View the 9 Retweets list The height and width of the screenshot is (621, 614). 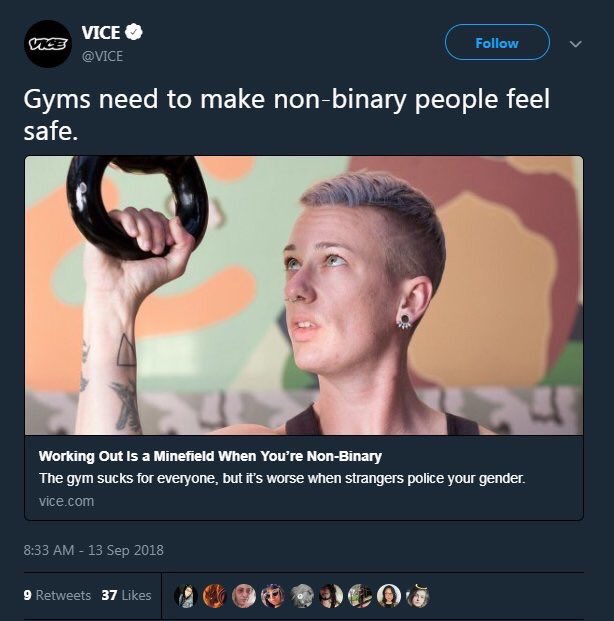[57, 595]
